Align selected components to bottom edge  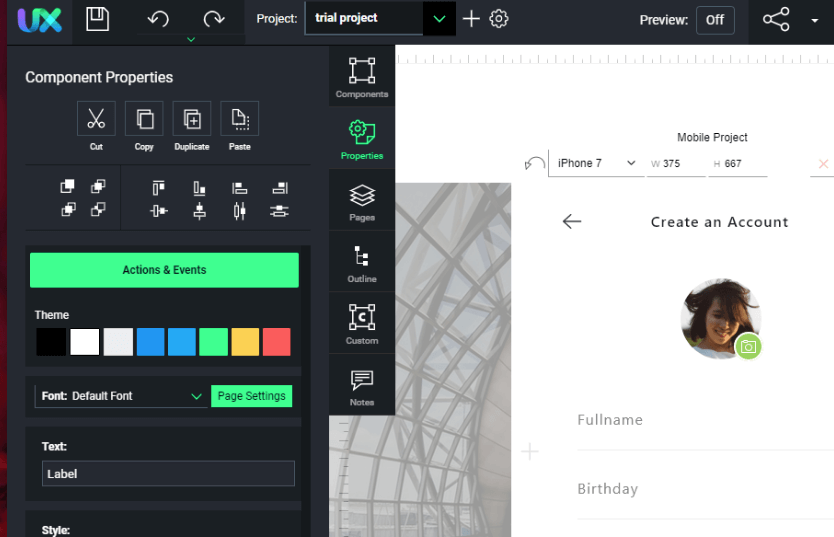(199, 188)
